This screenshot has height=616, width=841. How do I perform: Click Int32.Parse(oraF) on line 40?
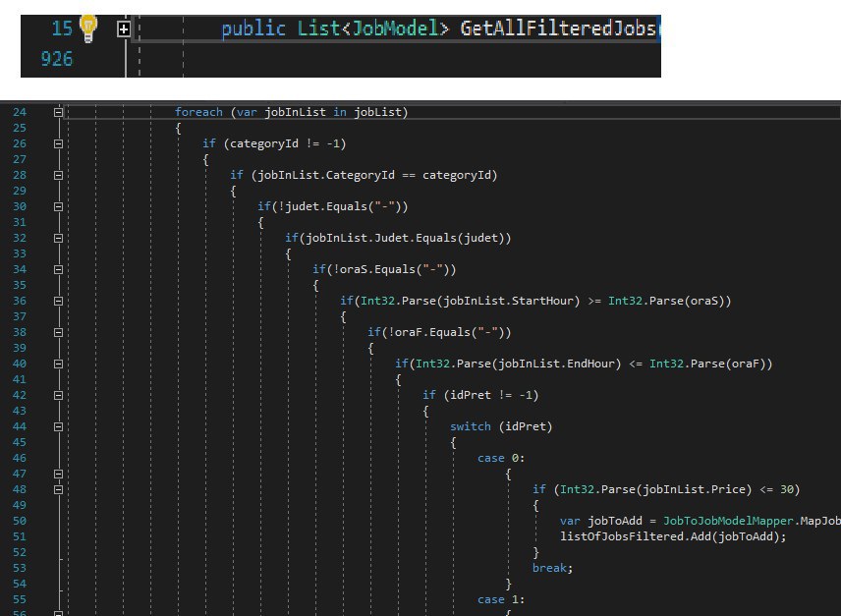708,364
